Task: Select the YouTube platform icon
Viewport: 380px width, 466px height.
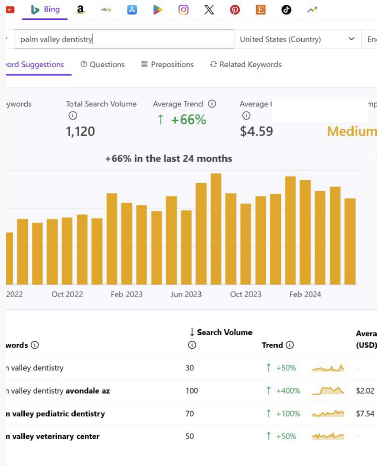Action: point(10,10)
